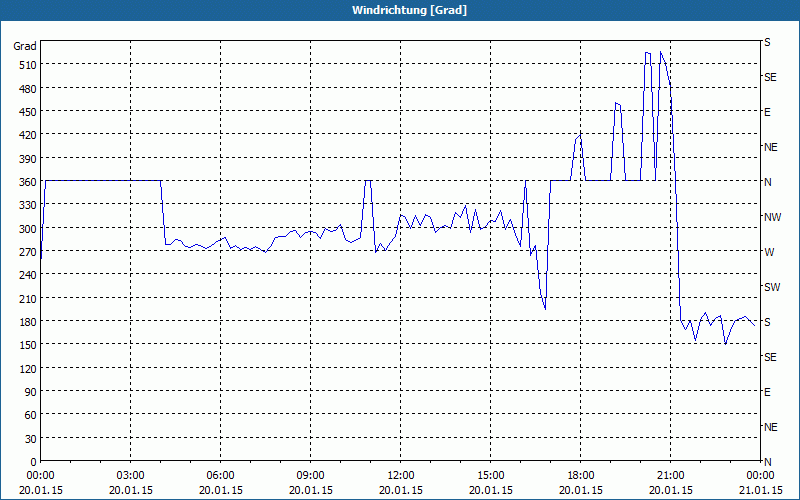The image size is (800, 500).
Task: Select the 'SE' compass label level with 480
Action: click(770, 77)
